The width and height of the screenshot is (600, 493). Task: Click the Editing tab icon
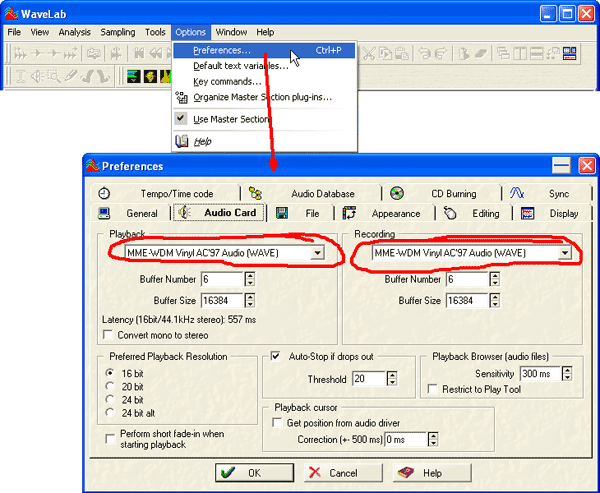[x=451, y=213]
